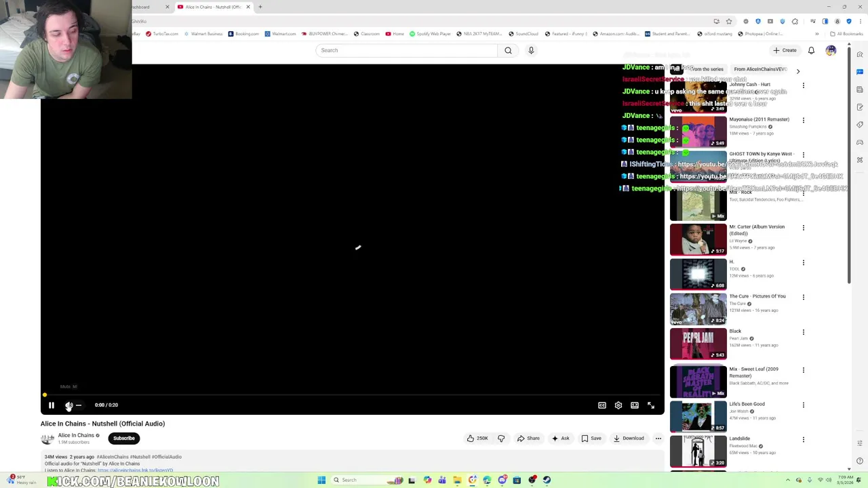Screen dimensions: 868x488
Task: Play the Pearl Jam Black thumbnail
Action: tap(698, 344)
